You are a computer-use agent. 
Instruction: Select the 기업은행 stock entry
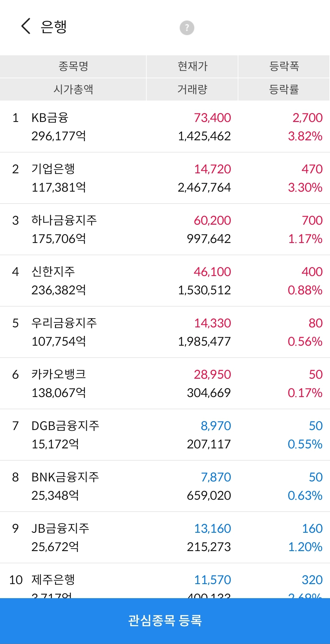click(165, 178)
